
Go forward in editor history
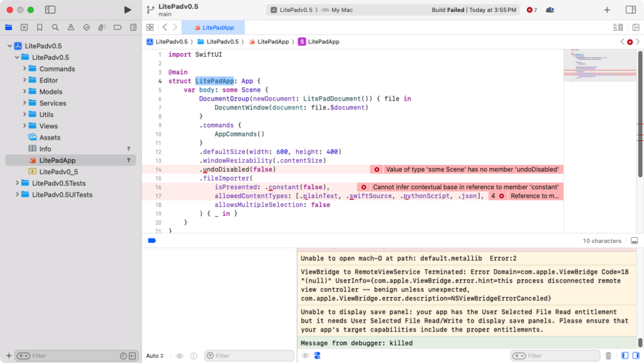(175, 28)
